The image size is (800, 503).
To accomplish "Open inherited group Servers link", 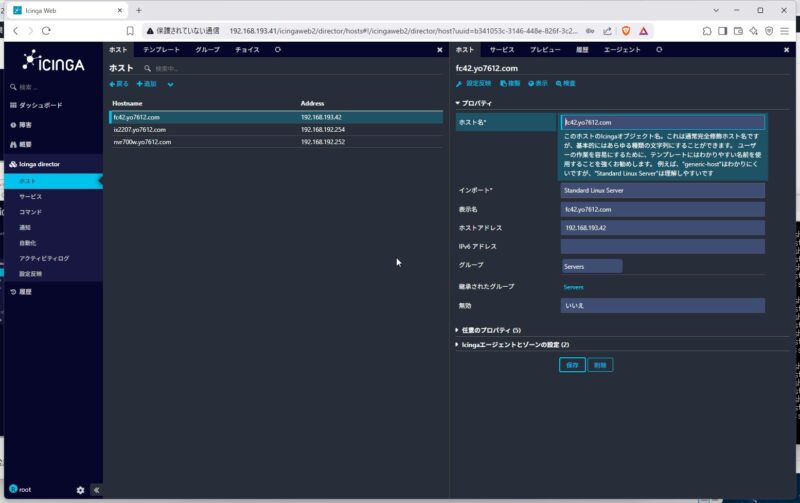I will pos(573,287).
